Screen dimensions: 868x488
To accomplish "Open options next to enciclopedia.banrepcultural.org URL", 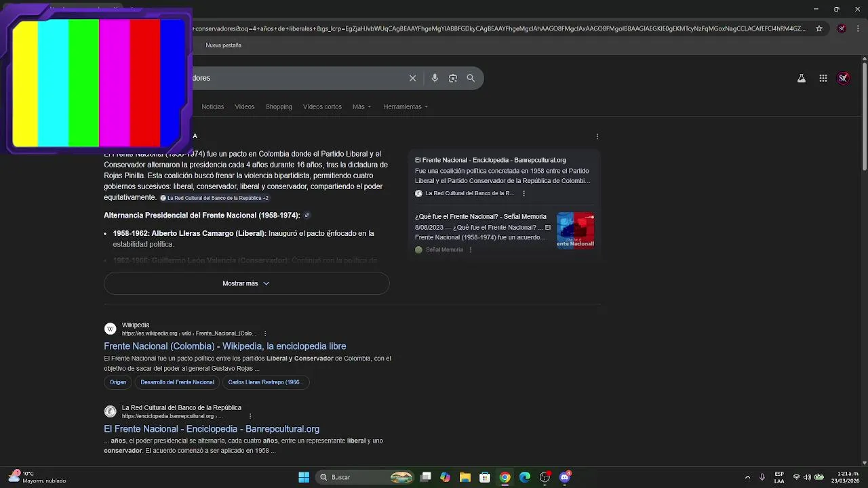I will click(x=250, y=416).
